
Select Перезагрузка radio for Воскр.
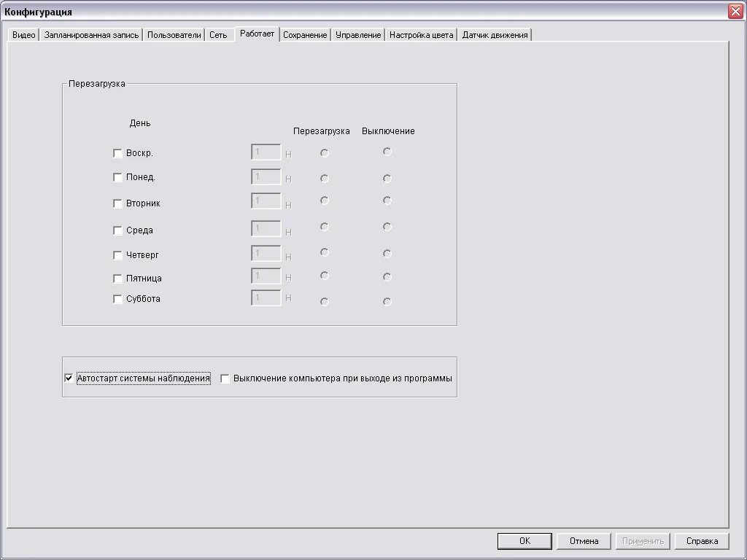[325, 153]
